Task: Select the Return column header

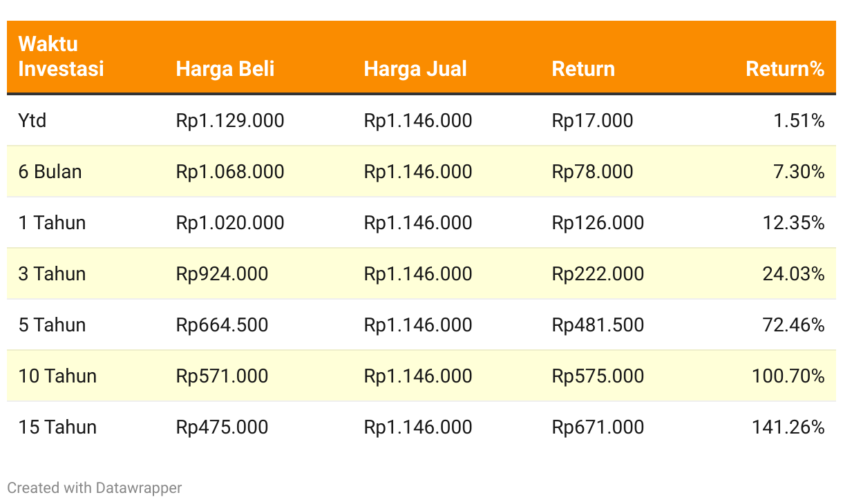Action: pos(583,69)
